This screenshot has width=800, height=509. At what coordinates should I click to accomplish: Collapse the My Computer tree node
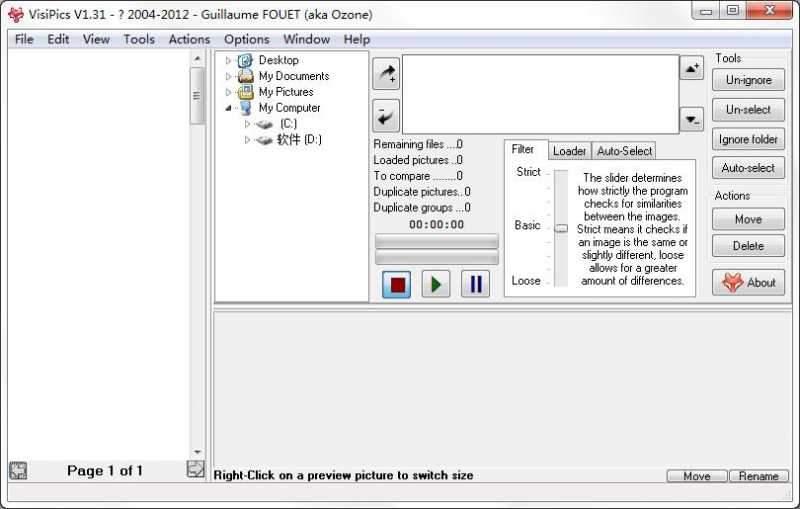point(228,108)
